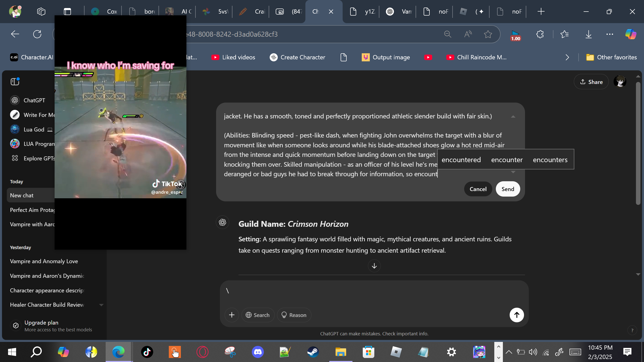Screen dimensions: 644x362
Task: Expand the bookmarks overflow chevron
Action: (567, 57)
